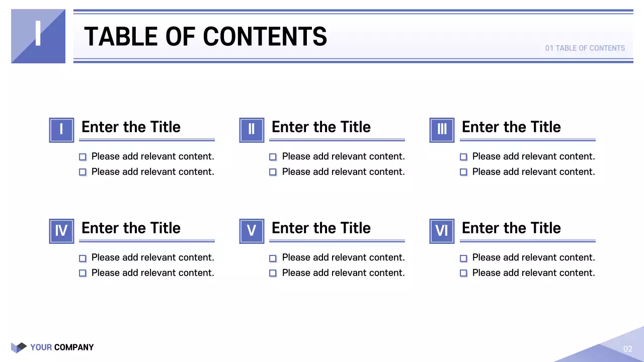Click the Roman numeral II box
The width and height of the screenshot is (644, 362).
pyautogui.click(x=252, y=130)
